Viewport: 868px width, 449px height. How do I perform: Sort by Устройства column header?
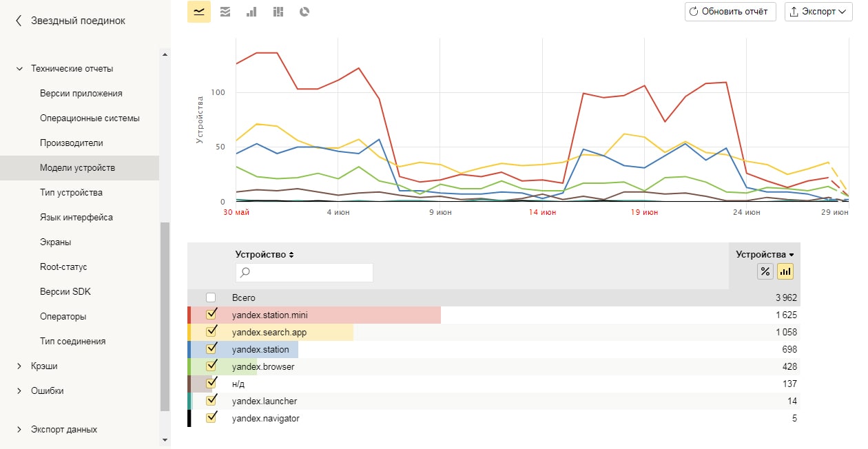[765, 254]
